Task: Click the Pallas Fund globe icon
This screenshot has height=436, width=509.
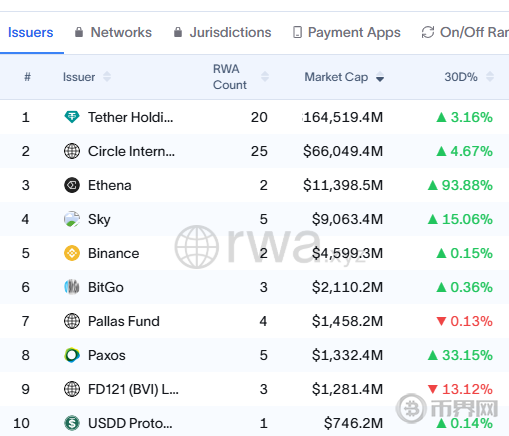Action: click(x=72, y=321)
